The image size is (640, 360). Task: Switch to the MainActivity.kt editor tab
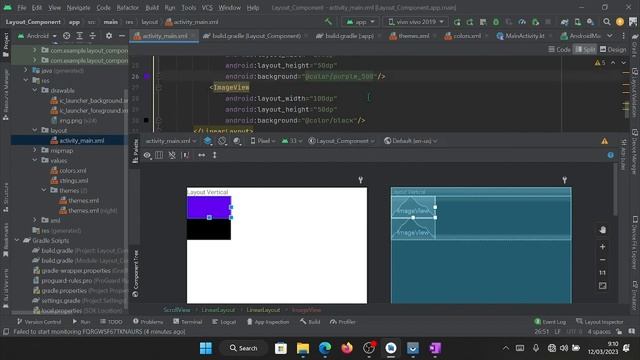pos(521,36)
